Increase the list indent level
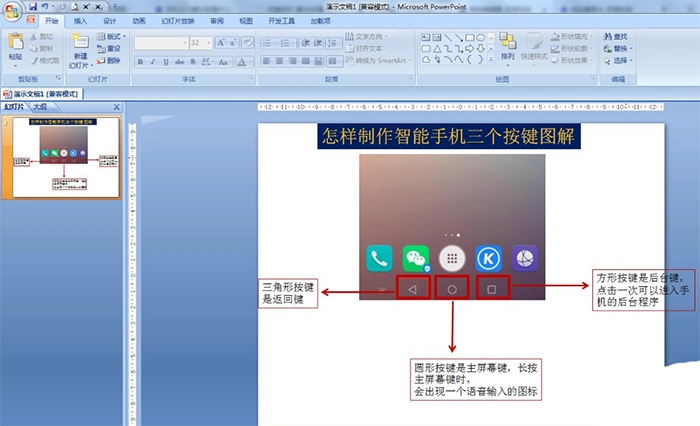The image size is (700, 426). [x=318, y=43]
